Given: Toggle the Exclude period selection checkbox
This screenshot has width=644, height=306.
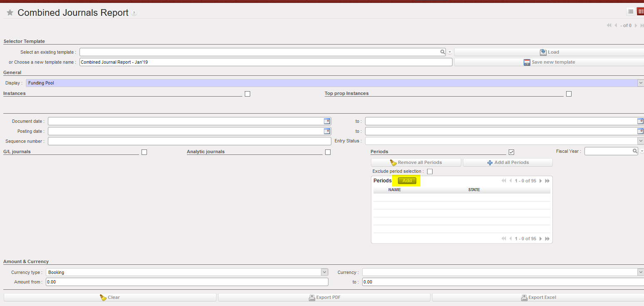Looking at the screenshot, I should tap(430, 172).
